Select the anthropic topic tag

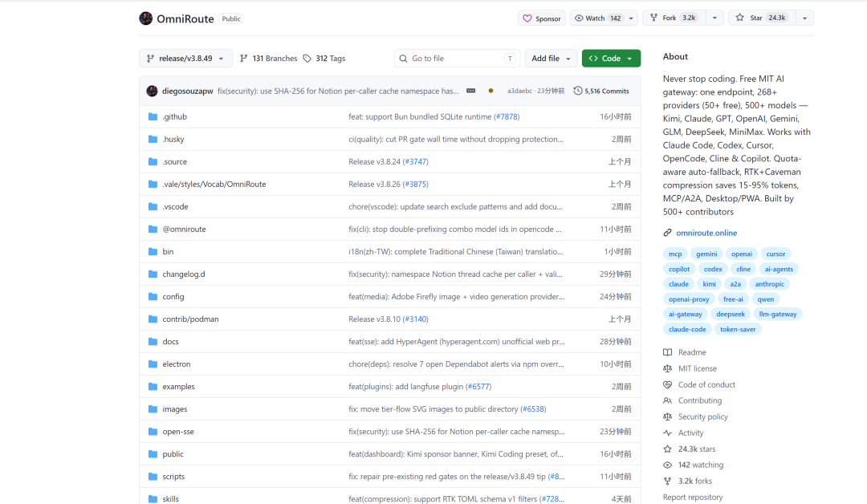coord(769,283)
